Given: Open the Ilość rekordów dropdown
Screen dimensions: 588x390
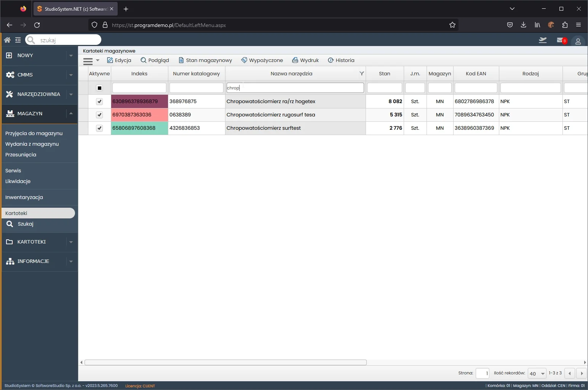Looking at the screenshot, I should [x=537, y=374].
